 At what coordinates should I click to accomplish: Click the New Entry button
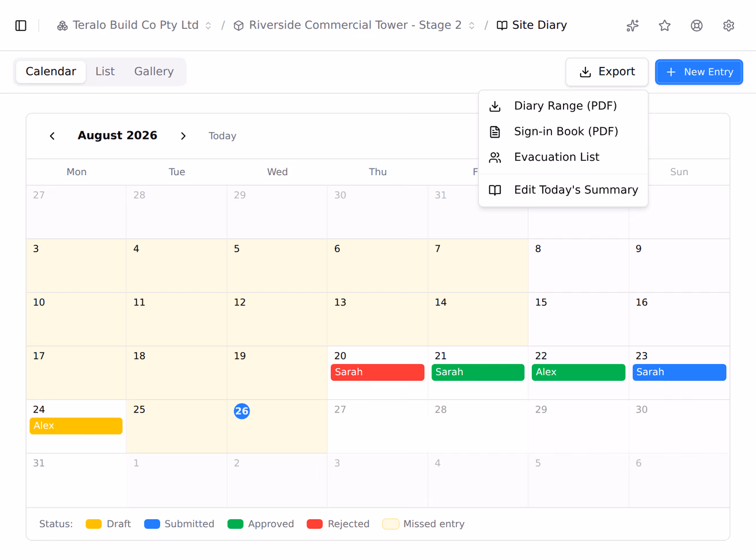699,72
